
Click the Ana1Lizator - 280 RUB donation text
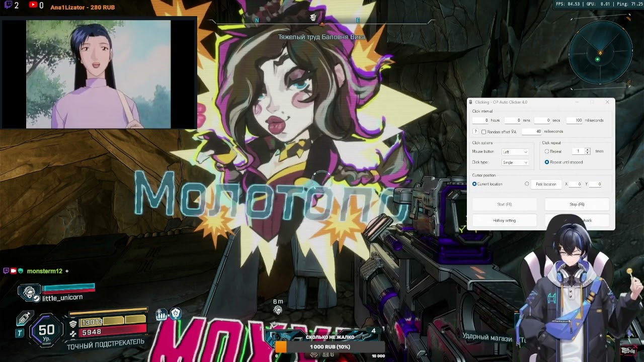[83, 8]
